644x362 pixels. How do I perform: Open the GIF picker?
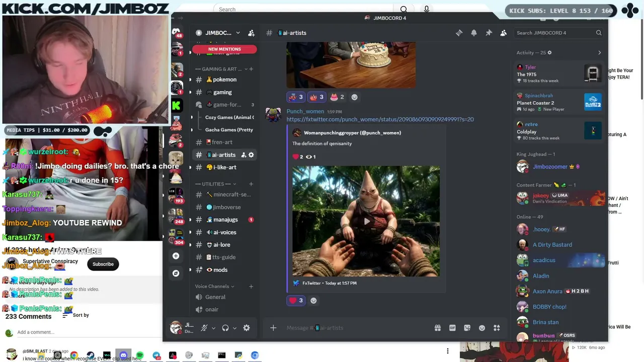[452, 328]
